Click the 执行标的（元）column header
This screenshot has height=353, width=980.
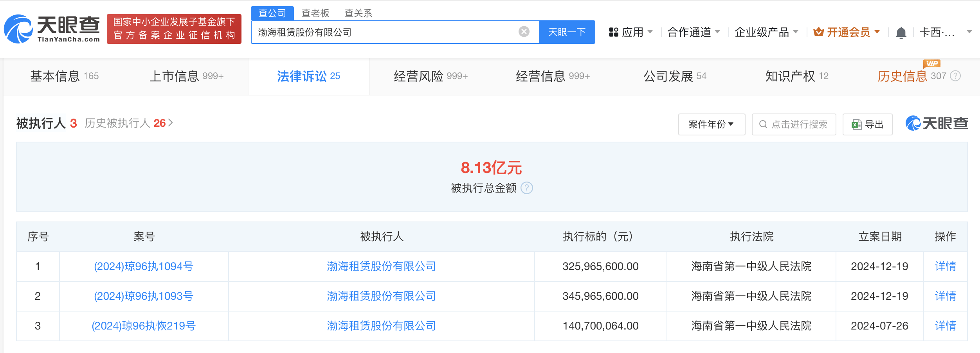coord(600,237)
